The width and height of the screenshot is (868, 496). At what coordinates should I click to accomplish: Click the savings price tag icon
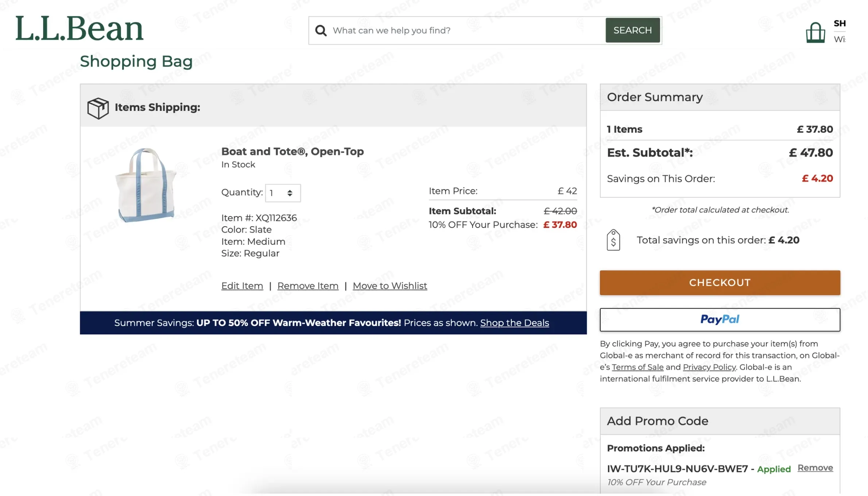pos(613,240)
